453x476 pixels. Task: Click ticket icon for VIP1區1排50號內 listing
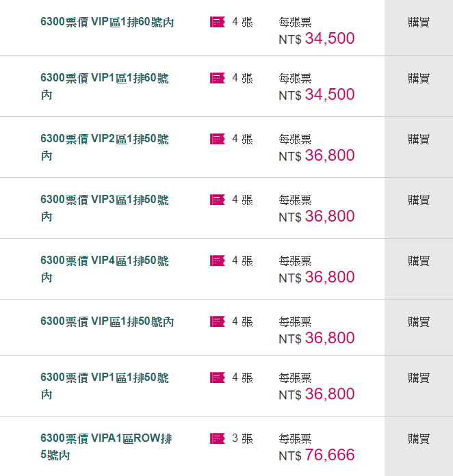click(218, 378)
